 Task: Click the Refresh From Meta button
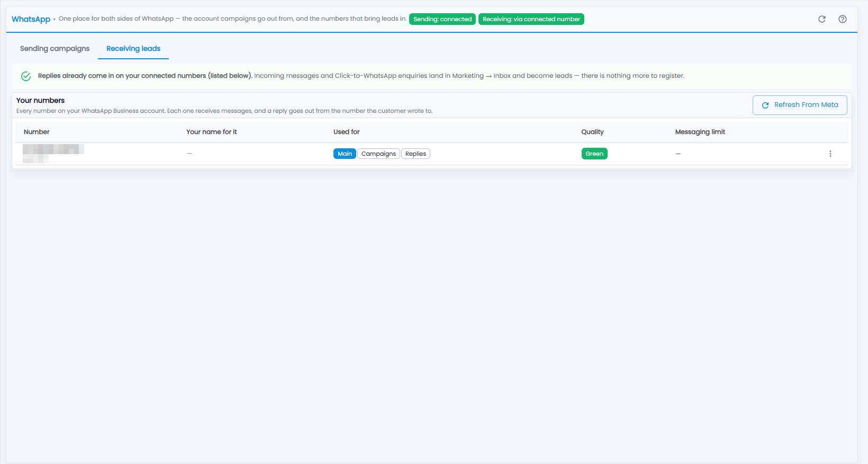pos(800,105)
